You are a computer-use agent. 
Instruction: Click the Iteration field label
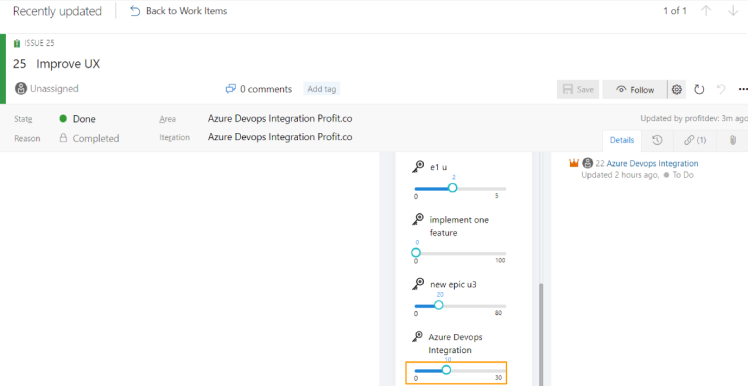pyautogui.click(x=174, y=137)
